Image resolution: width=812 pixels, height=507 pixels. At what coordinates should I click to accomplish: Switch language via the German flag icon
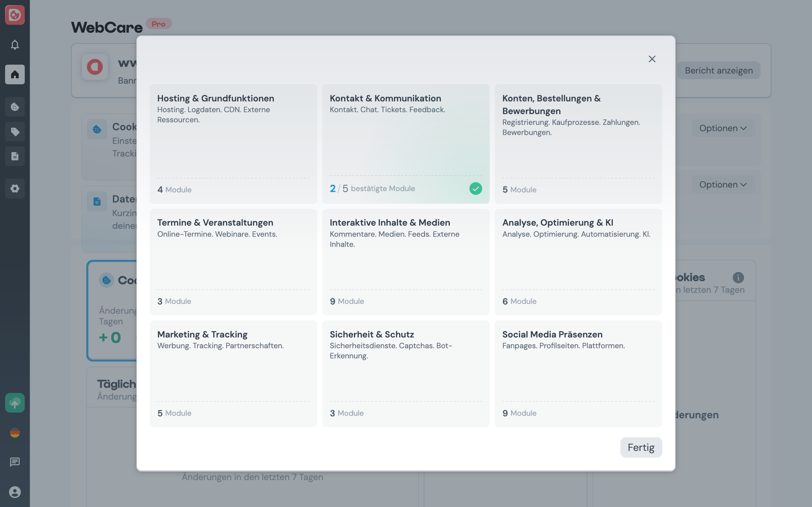(x=15, y=433)
